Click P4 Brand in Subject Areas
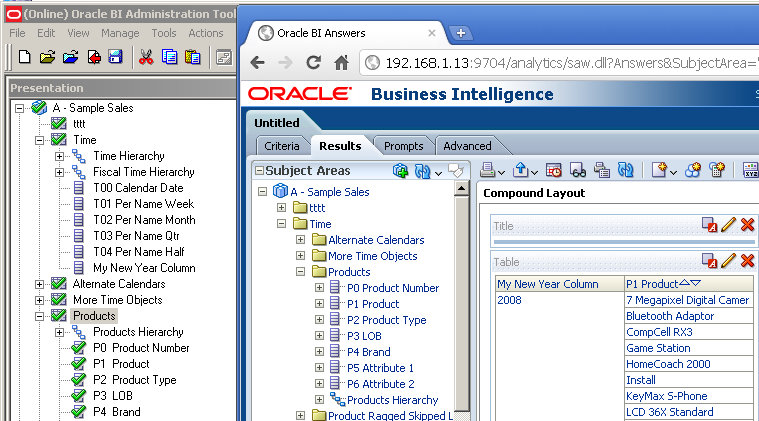759x421 pixels. 368,352
